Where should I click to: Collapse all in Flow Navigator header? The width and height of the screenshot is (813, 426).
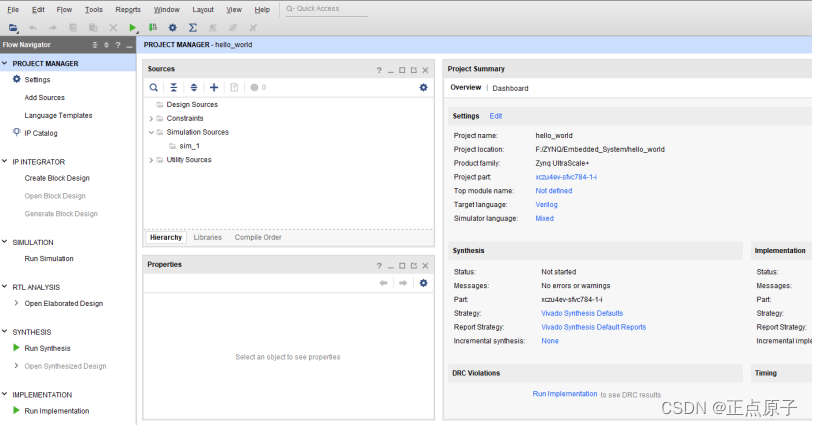tap(94, 45)
